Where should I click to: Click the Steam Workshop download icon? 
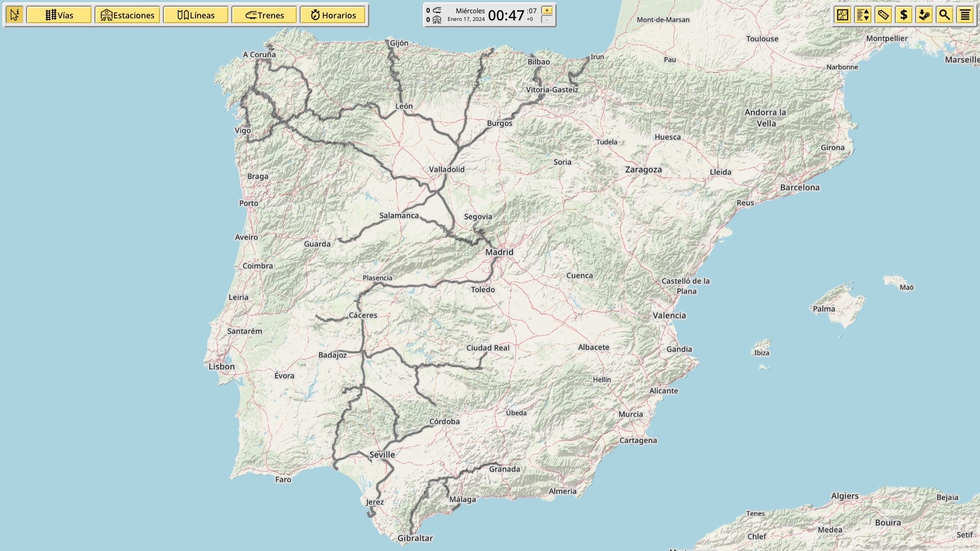(x=924, y=15)
